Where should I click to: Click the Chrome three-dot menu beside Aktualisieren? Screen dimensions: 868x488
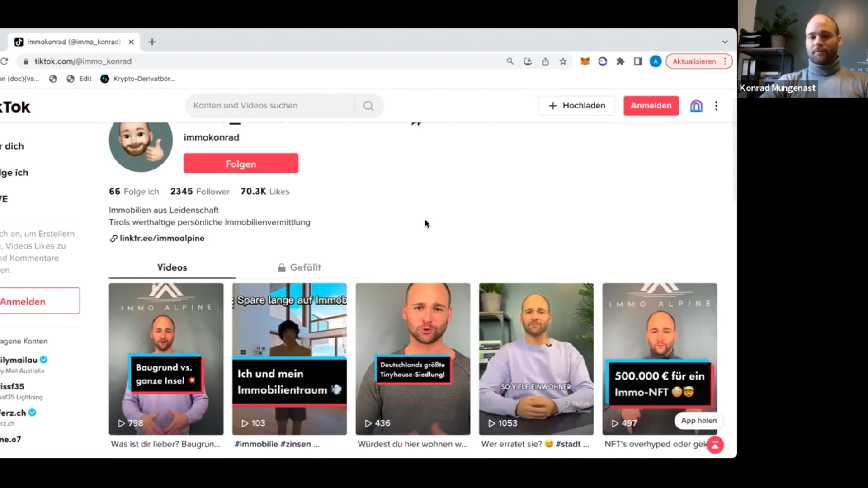pyautogui.click(x=726, y=61)
